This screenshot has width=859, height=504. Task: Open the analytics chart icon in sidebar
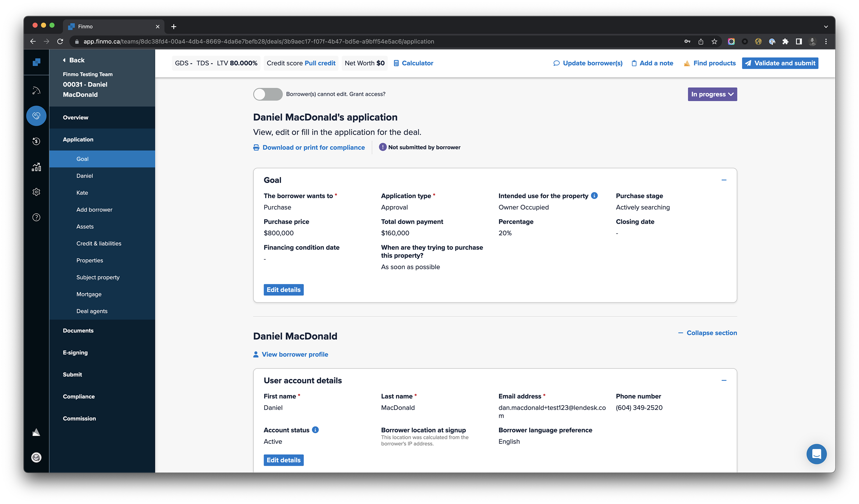36,167
